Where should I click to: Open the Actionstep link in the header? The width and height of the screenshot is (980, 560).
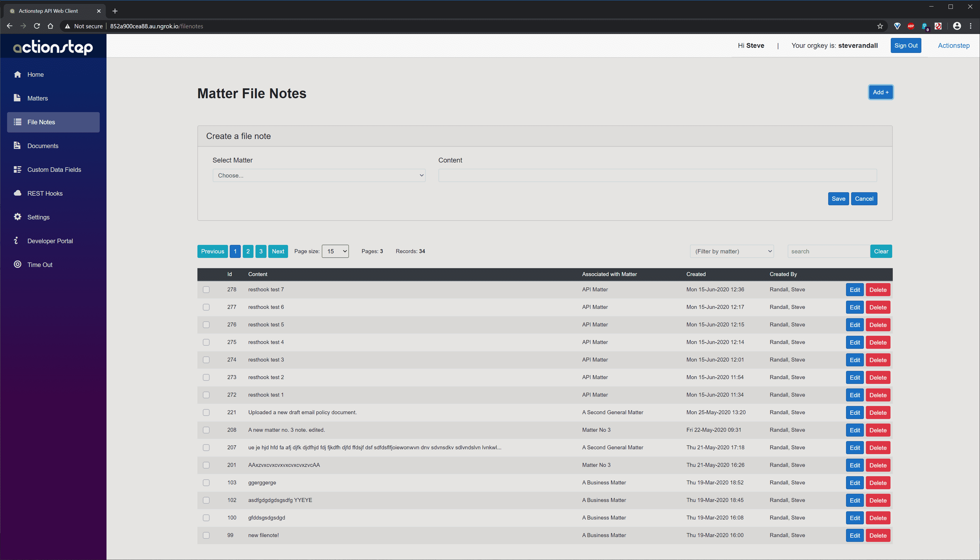[953, 45]
